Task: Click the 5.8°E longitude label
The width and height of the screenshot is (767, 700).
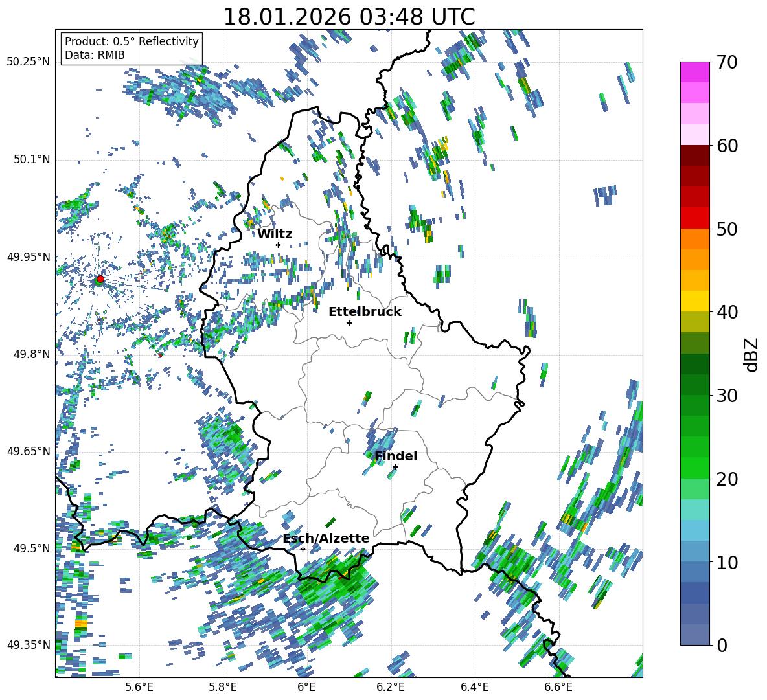Action: [x=223, y=687]
